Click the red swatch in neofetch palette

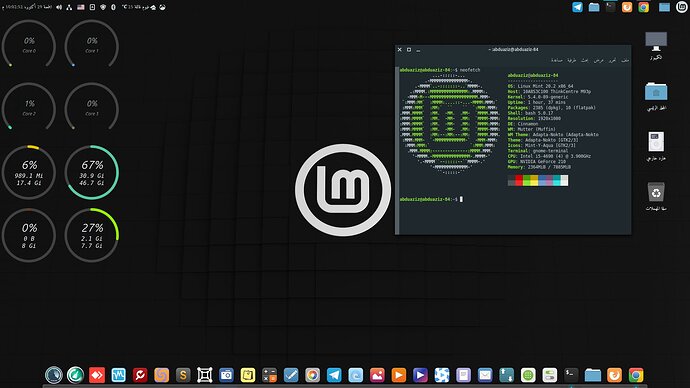519,180
